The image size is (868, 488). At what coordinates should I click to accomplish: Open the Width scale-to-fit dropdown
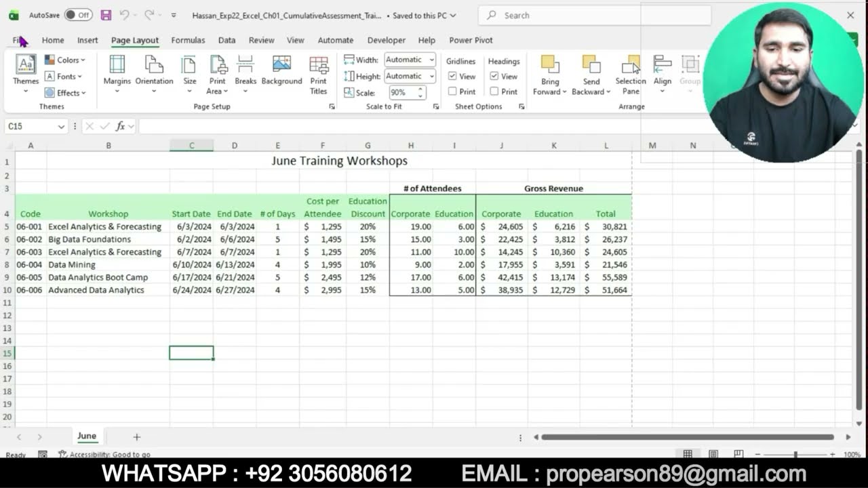[x=431, y=60]
